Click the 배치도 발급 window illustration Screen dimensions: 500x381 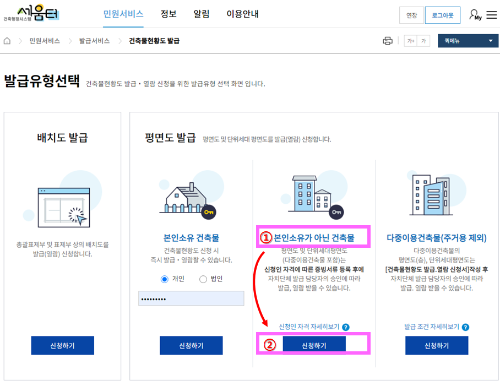coord(63,207)
